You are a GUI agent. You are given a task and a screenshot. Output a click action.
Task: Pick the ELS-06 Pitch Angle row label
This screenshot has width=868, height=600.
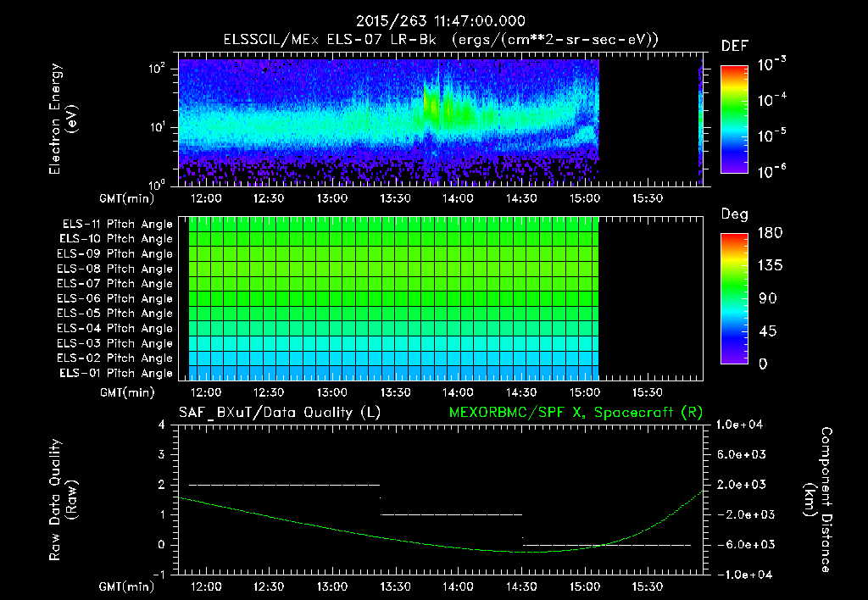(x=114, y=299)
